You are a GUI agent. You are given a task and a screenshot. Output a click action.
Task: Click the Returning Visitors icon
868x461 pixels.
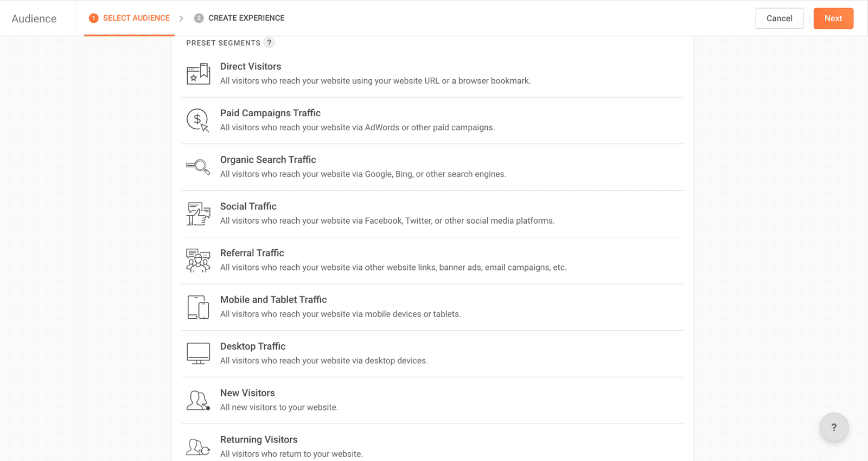pos(198,447)
